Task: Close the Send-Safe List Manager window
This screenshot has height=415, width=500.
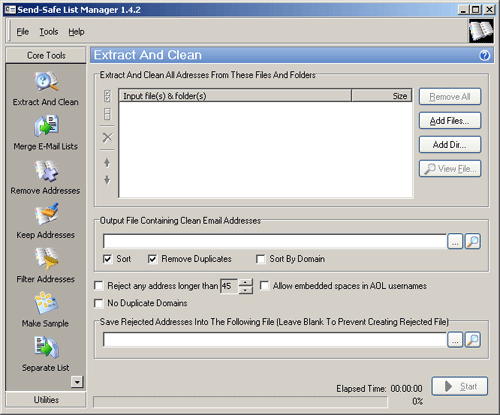Action: click(489, 10)
